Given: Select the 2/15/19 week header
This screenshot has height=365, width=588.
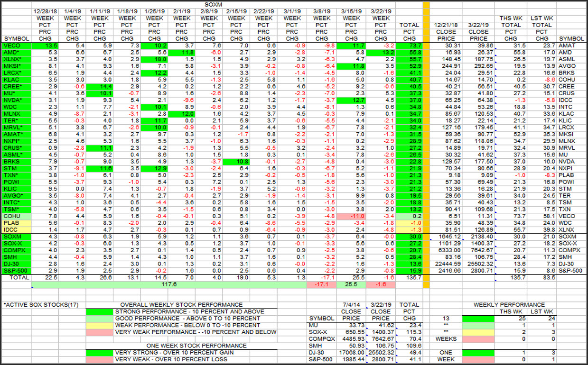Looking at the screenshot, I should pos(236,11).
